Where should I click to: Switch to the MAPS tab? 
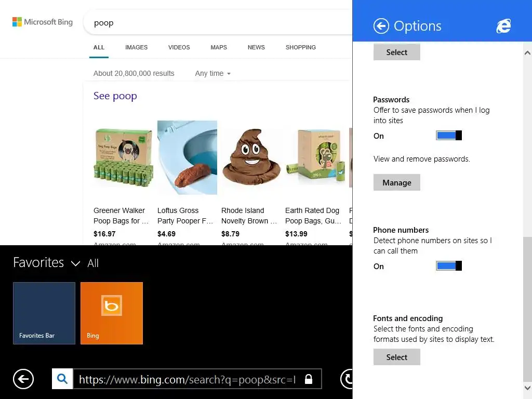(219, 47)
